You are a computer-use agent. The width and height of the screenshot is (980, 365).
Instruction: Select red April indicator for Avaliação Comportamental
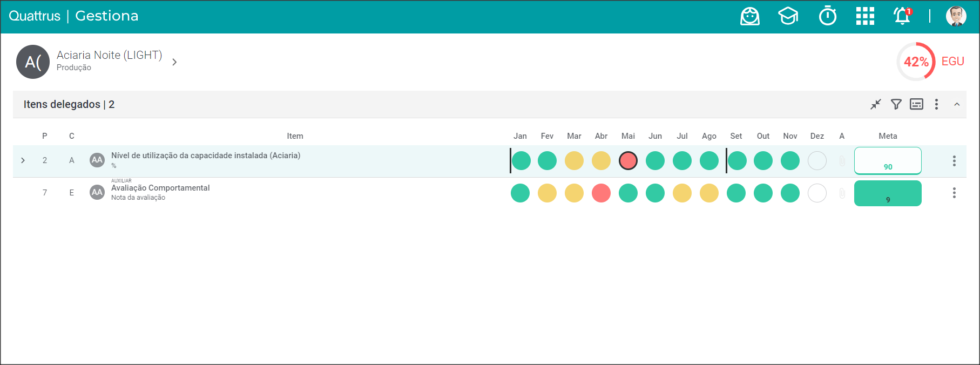click(x=601, y=193)
